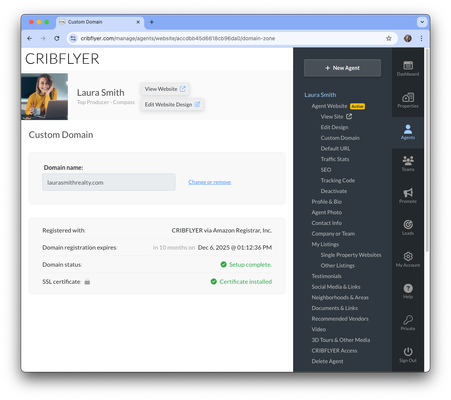This screenshot has height=400, width=451.
Task: Open a new browser tab
Action: 152,22
